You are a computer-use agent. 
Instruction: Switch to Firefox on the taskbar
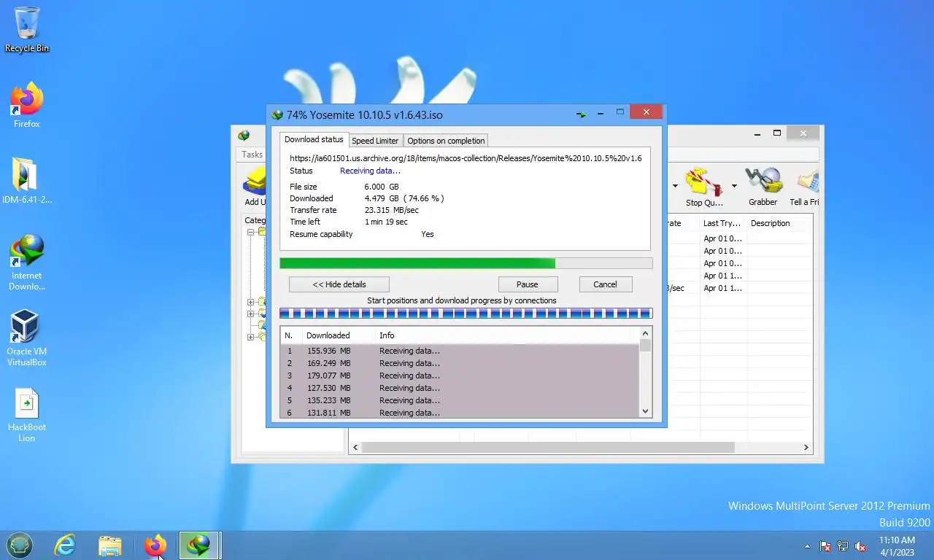(x=155, y=545)
